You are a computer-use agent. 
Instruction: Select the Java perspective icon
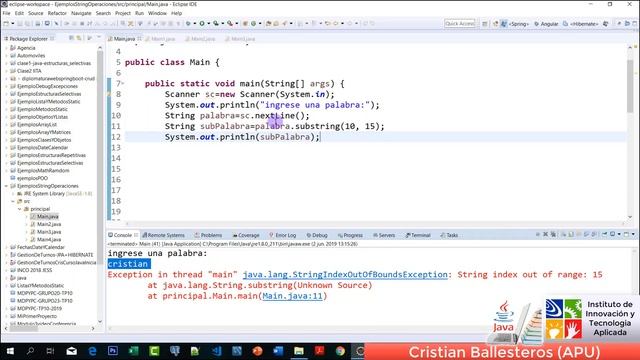pos(504,24)
